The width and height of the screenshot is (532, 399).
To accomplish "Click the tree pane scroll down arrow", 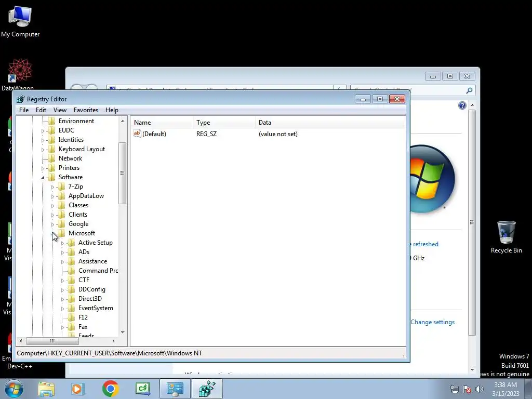I will tap(123, 332).
